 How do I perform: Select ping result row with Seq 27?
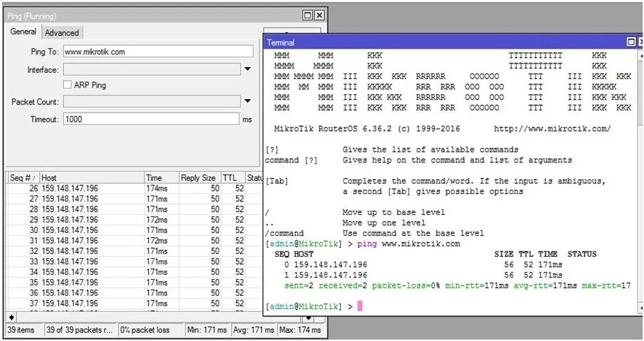tap(135, 199)
